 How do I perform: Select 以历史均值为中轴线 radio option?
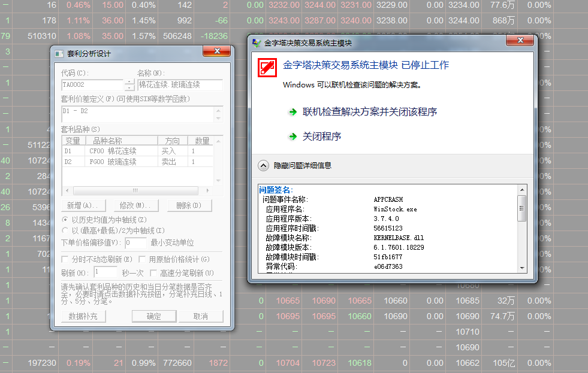coord(65,220)
